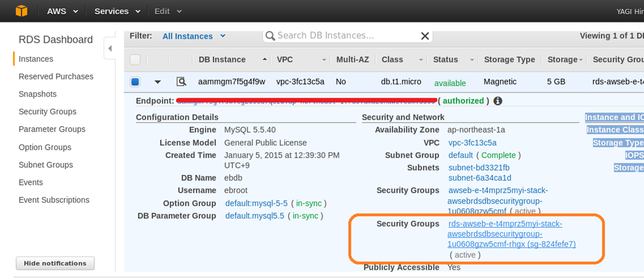Open Parameter Groups in the sidebar

coord(52,129)
